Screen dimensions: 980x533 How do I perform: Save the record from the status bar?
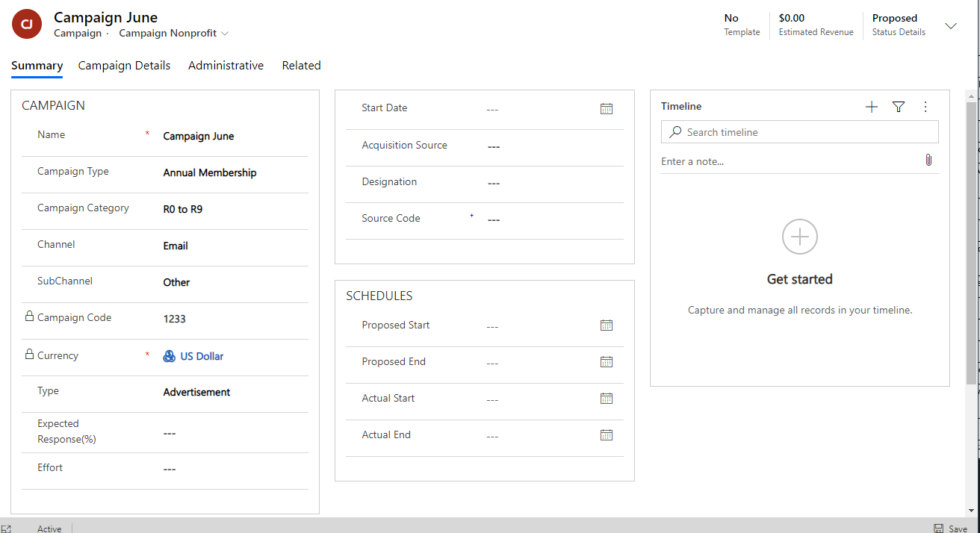click(x=951, y=529)
